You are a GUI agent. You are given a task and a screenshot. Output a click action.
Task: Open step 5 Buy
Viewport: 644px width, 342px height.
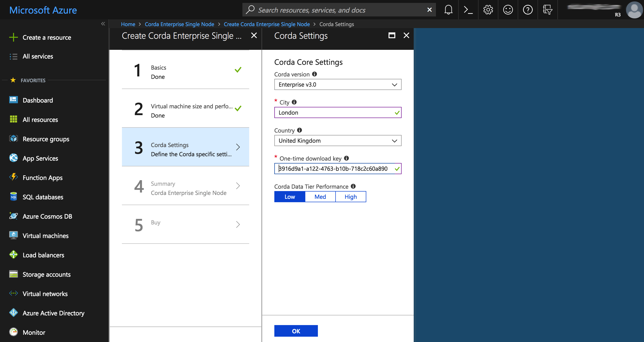(x=186, y=224)
